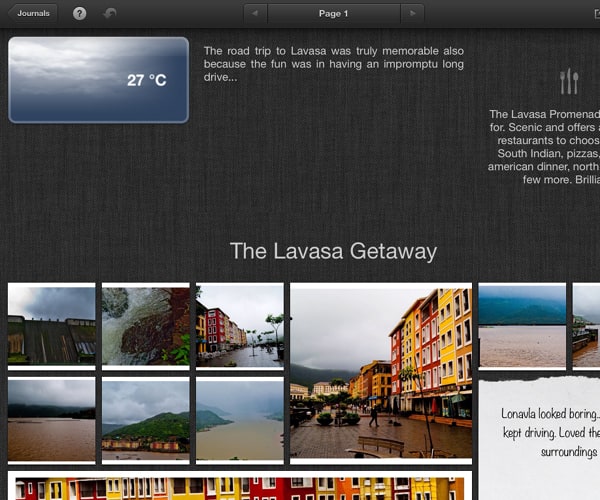Open the misty lake photo on bottom left
The height and width of the screenshot is (500, 600).
(x=52, y=420)
